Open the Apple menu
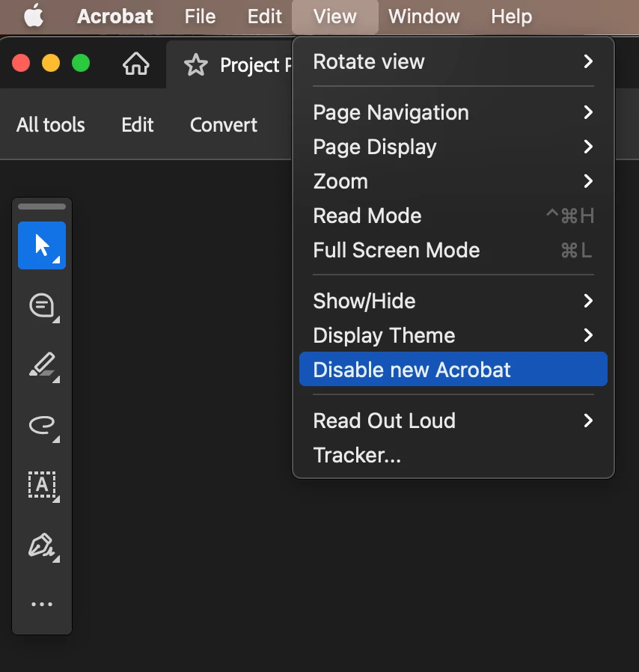 pos(34,16)
